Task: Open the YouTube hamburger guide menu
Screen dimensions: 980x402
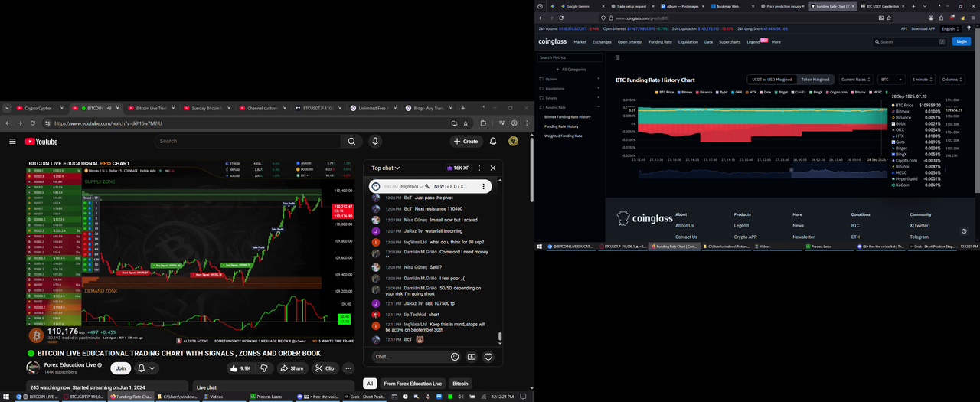Action: tap(12, 141)
